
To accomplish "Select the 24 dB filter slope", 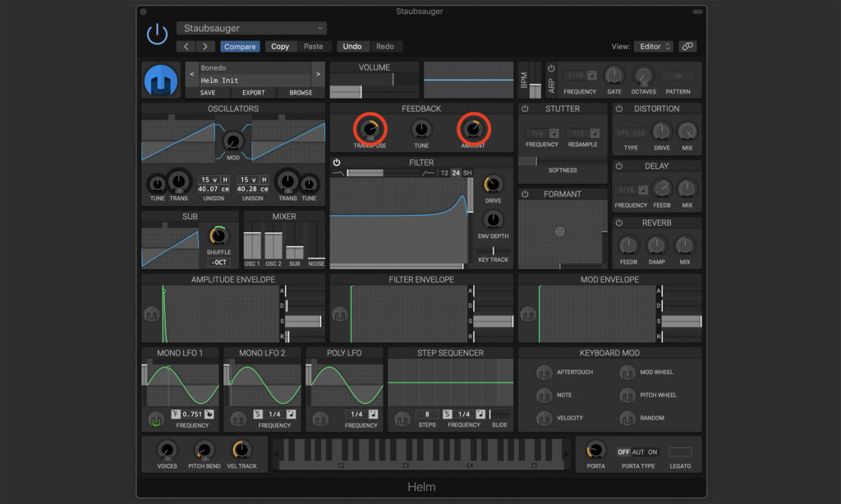I will coord(455,173).
